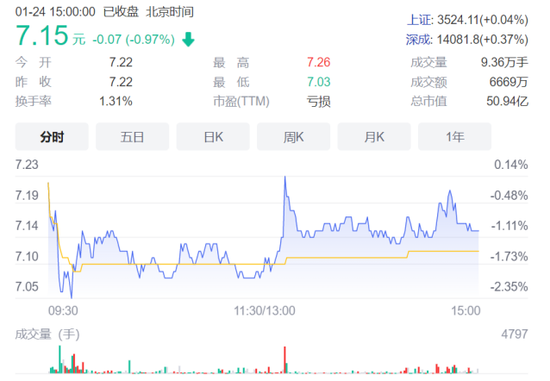This screenshot has height=381, width=550.
Task: Click the 已收盘 market status text
Action: coord(121,12)
